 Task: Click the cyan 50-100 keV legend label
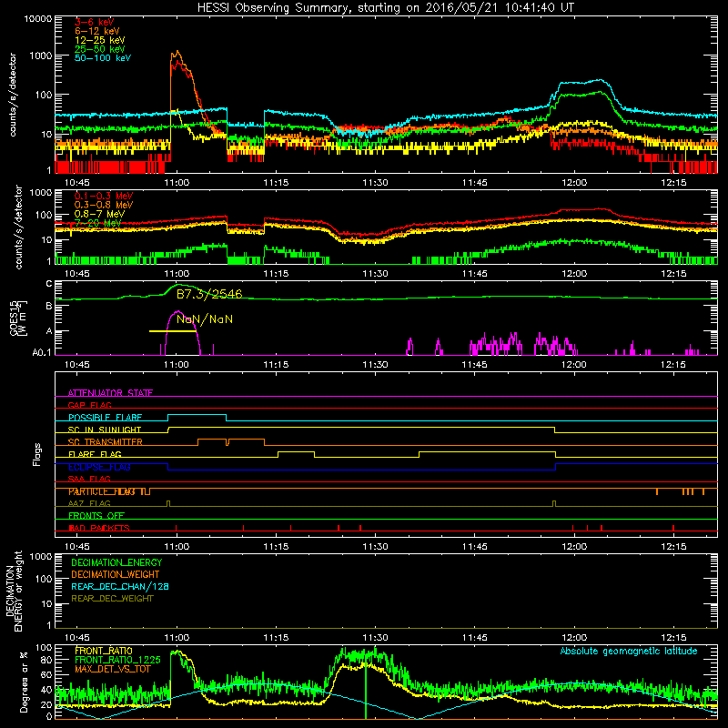103,58
